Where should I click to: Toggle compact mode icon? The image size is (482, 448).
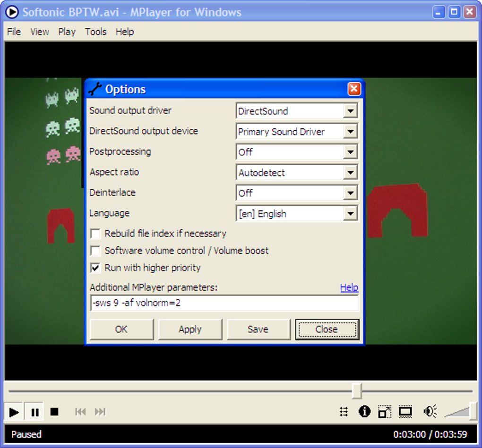tap(385, 412)
